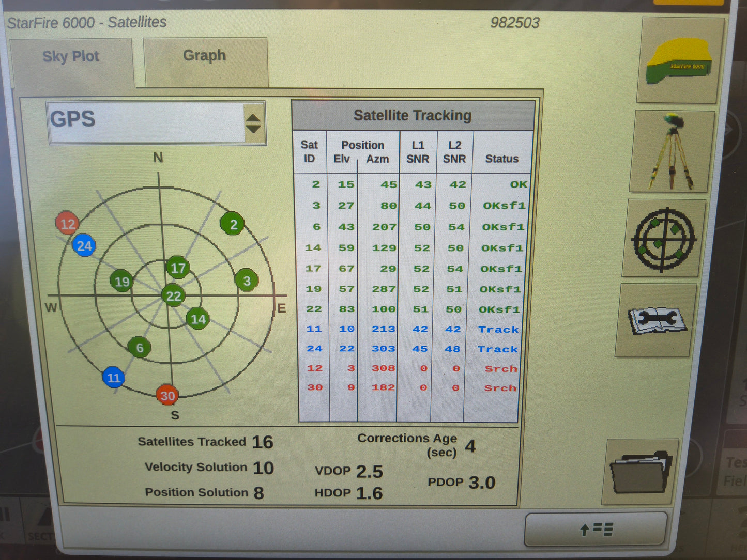Open the tripod base station setup icon

[x=672, y=151]
